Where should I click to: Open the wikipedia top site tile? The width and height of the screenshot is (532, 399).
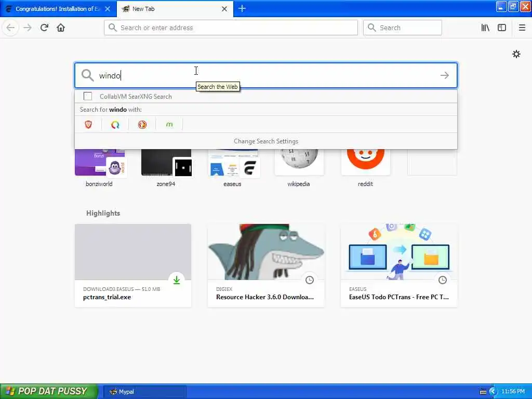(x=299, y=168)
